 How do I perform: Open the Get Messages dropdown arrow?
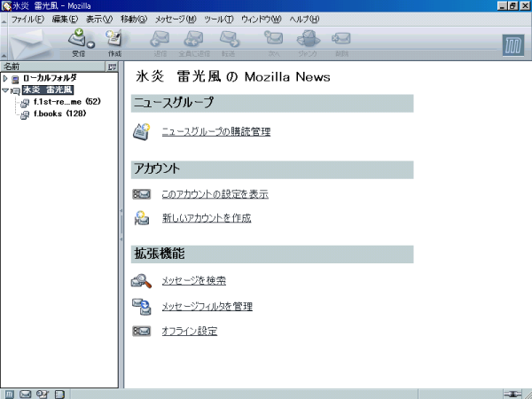click(91, 44)
